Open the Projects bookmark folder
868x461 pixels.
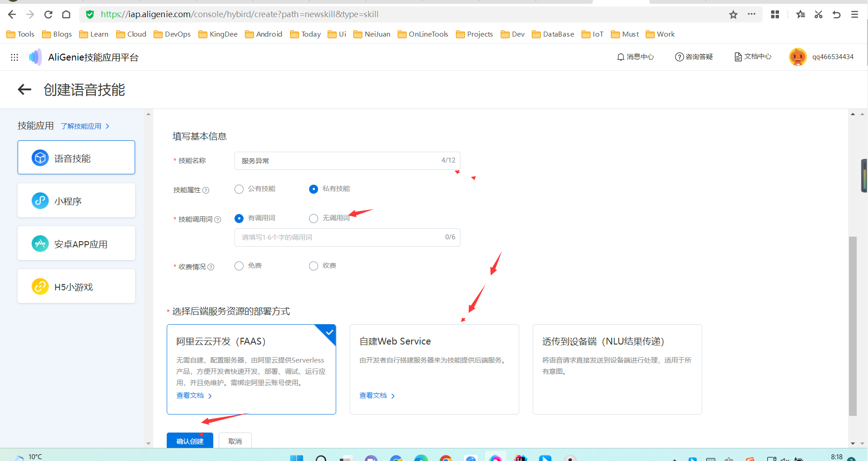[x=474, y=34]
